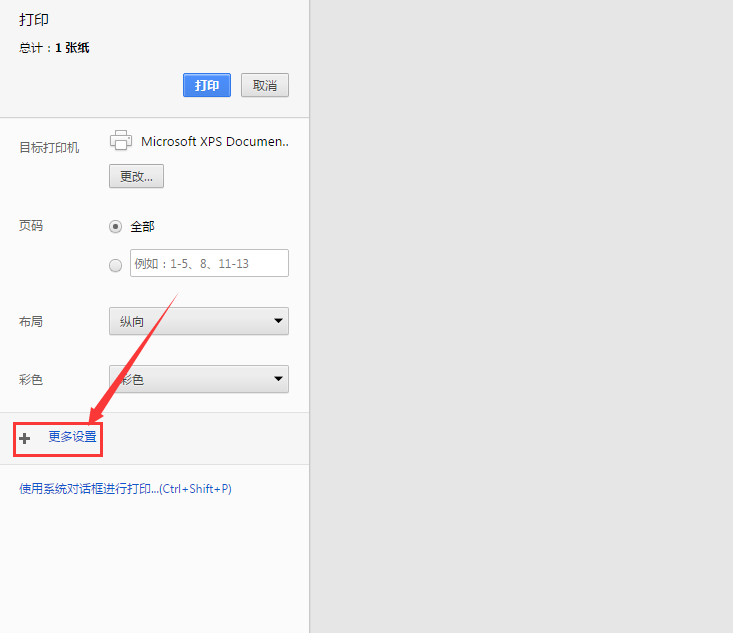Click the printer icon beside Microsoft XPS
The width and height of the screenshot is (733, 633).
121,141
